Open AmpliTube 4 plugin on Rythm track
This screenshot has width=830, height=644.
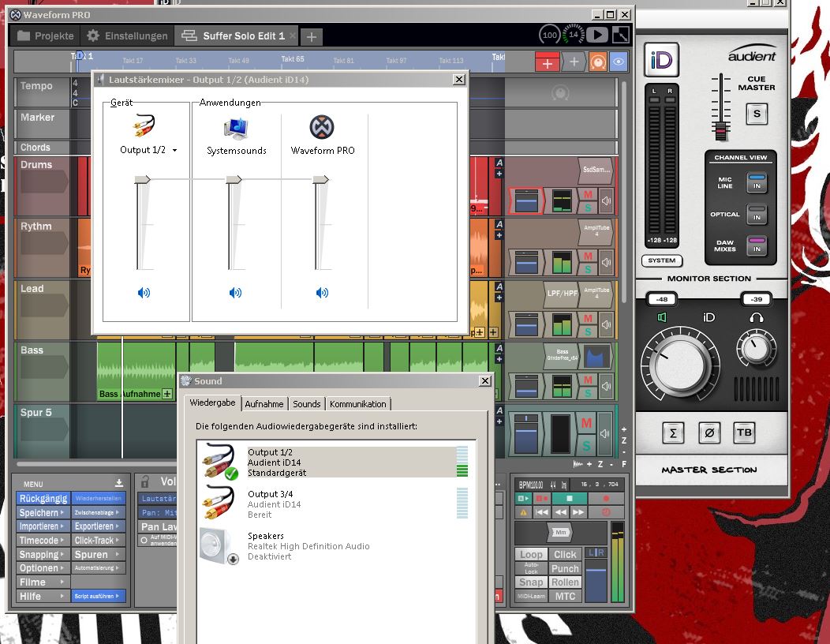(596, 231)
